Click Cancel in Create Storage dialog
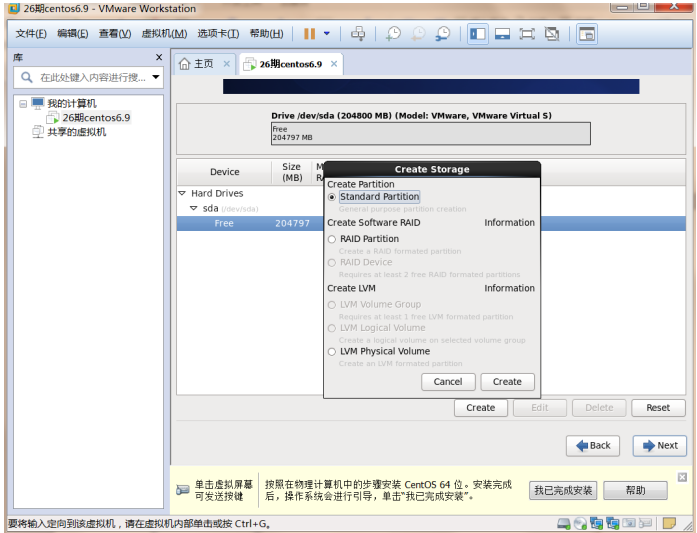697x533 pixels. coord(448,382)
